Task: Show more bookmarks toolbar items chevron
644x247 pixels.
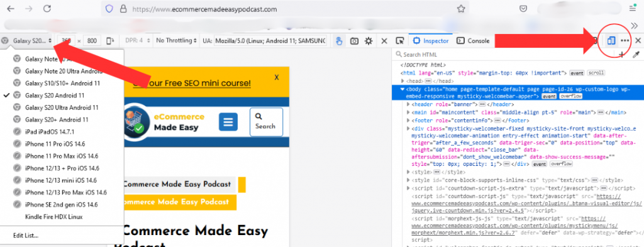Action: pos(634,25)
